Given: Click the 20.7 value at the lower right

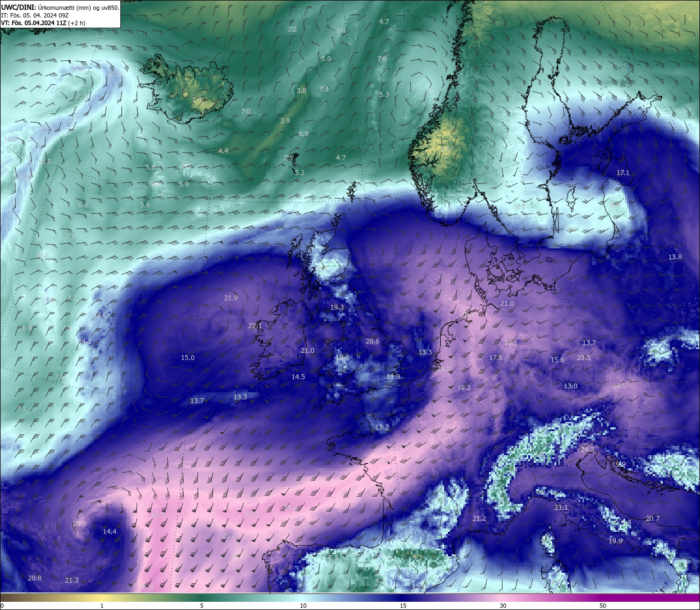Looking at the screenshot, I should point(652,518).
